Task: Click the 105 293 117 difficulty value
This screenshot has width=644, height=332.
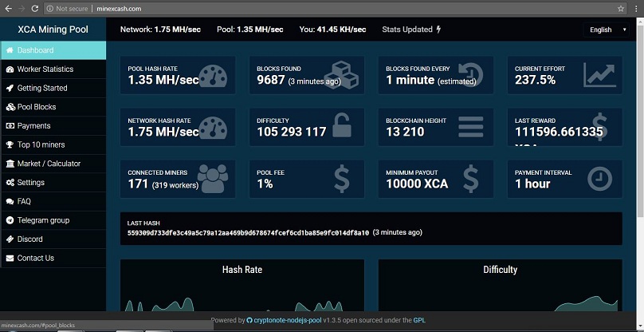Action: (292, 132)
